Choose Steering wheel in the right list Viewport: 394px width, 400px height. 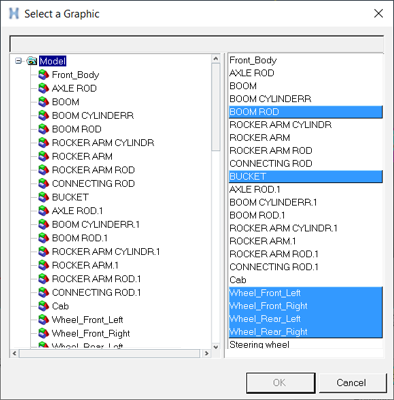[x=306, y=344]
